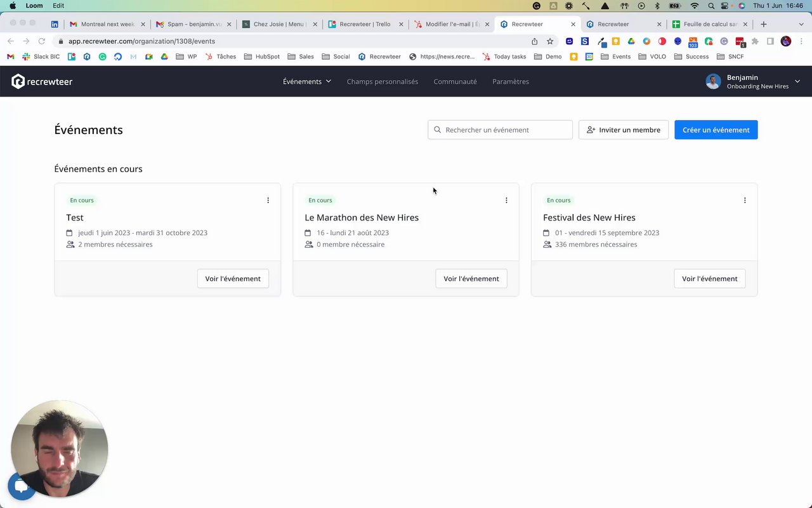The height and width of the screenshot is (508, 812).
Task: Go to Paramètres in navbar
Action: tap(511, 81)
